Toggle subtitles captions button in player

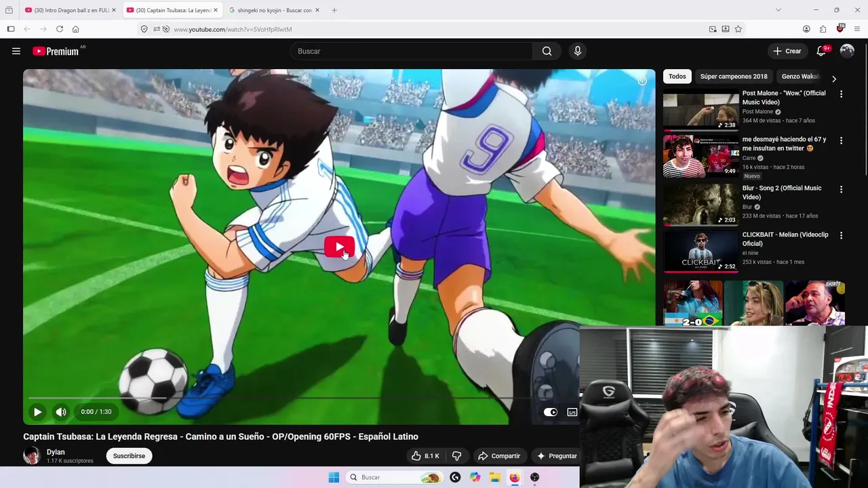coord(572,412)
